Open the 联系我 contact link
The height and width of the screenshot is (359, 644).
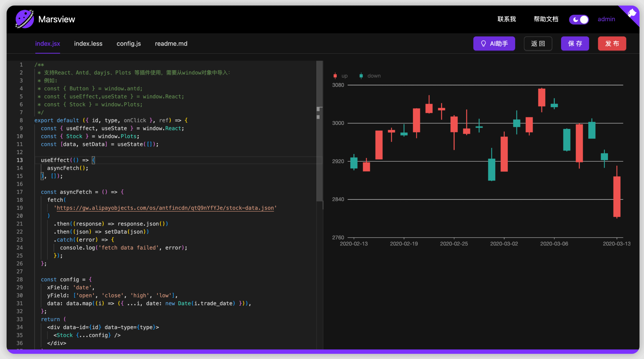(x=507, y=19)
